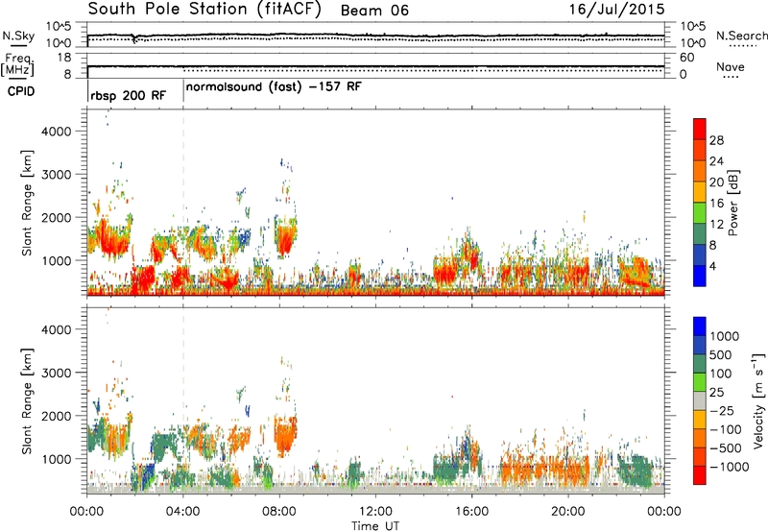Click the "Power [dB]" color bar title
The width and height of the screenshot is (768, 532).
732,203
